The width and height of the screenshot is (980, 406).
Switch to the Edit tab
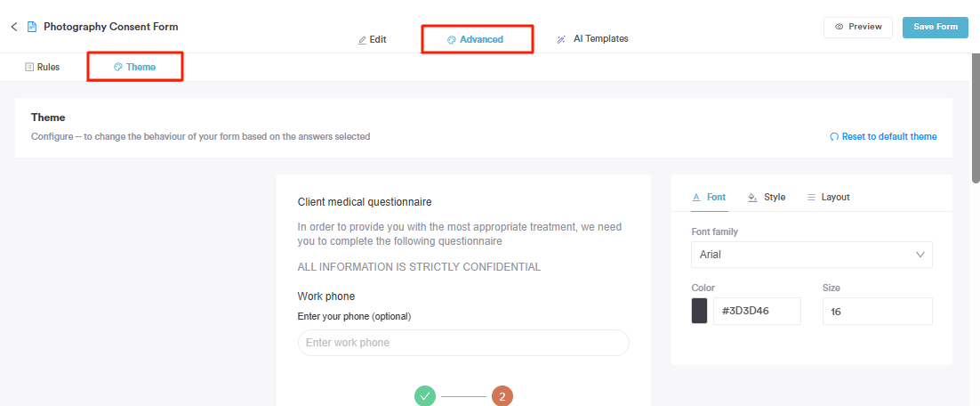pos(372,39)
